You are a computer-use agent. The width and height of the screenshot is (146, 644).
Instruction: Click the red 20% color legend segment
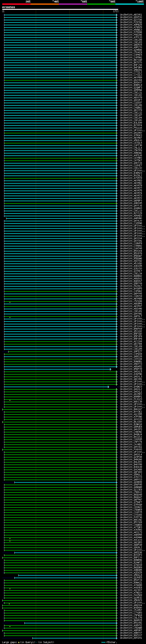point(16,4)
